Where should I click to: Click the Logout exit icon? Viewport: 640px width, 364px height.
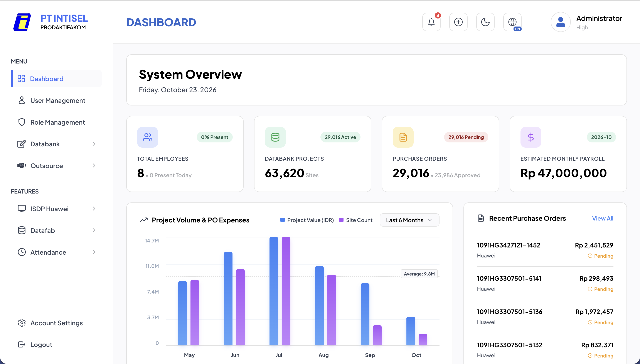(22, 344)
